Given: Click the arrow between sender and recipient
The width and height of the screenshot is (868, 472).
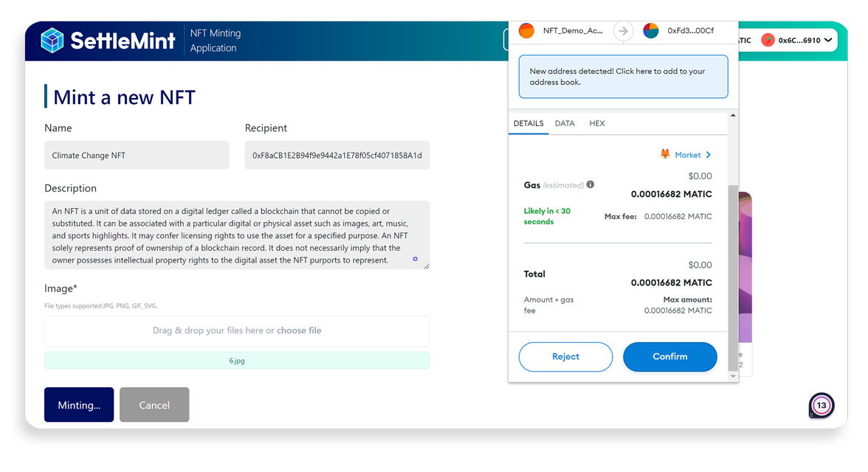Looking at the screenshot, I should (624, 31).
